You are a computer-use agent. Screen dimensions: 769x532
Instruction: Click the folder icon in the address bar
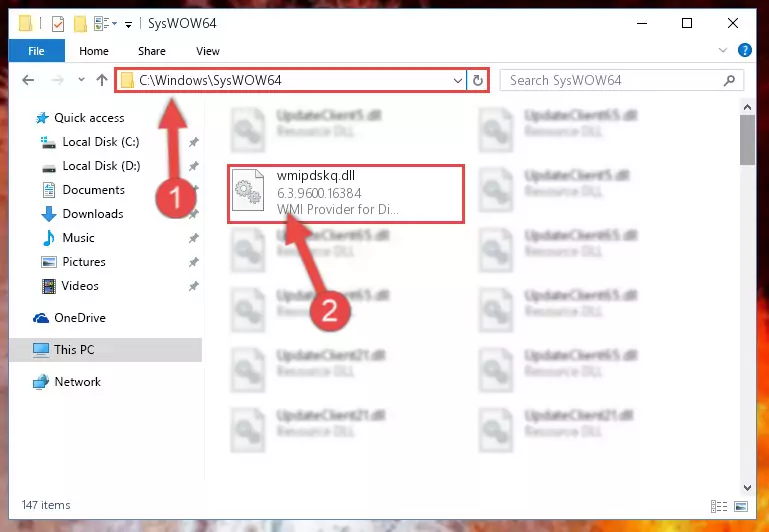[x=128, y=80]
